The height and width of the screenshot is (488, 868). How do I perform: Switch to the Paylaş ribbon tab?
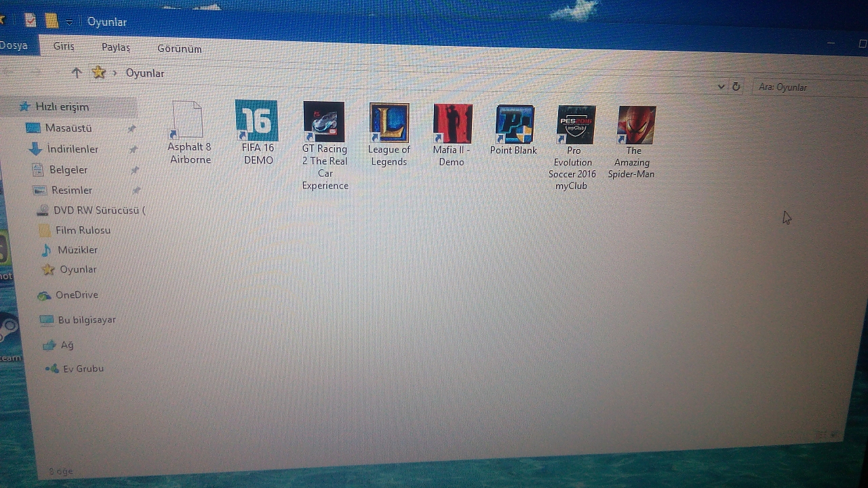(x=115, y=47)
